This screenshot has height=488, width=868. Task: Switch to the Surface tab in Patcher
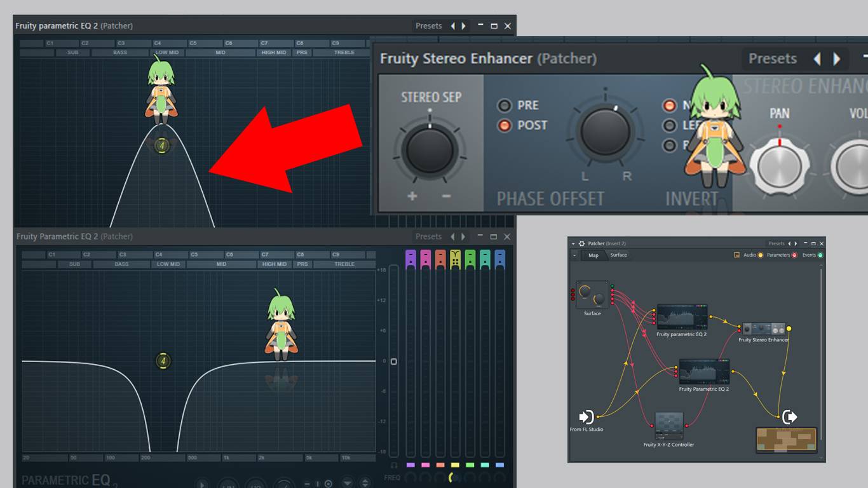tap(618, 255)
